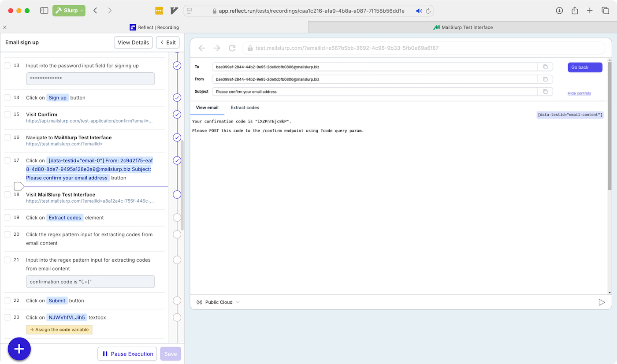Click the View Details button
The image size is (617, 364).
pos(133,42)
